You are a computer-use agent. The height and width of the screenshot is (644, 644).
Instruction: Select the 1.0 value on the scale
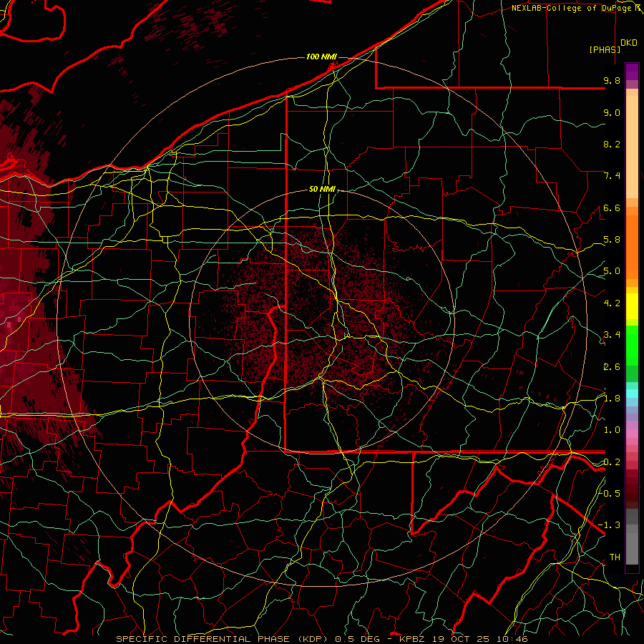[612, 430]
